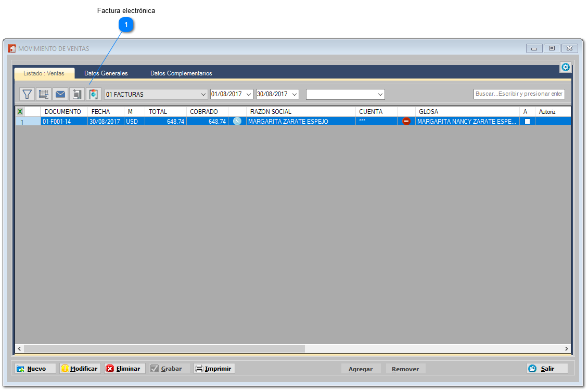Select row header number 1
The image size is (588, 391).
click(x=28, y=122)
